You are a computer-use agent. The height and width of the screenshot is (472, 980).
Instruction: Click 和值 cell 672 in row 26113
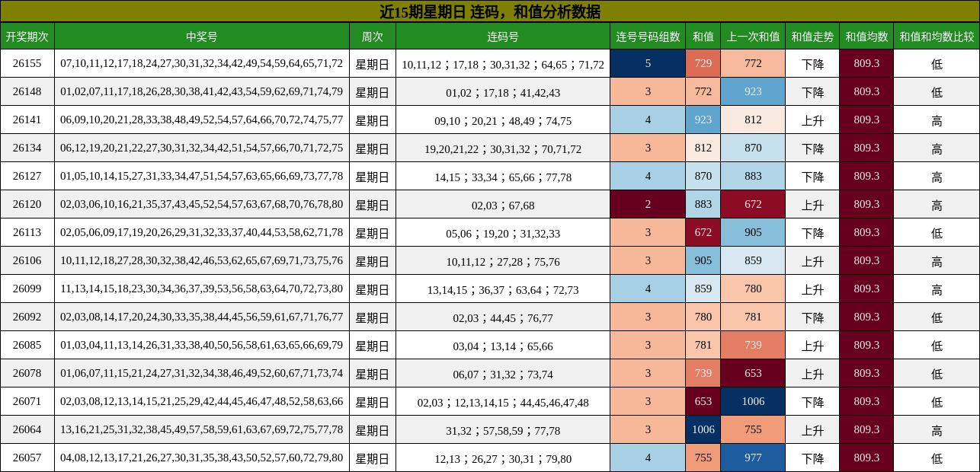[x=703, y=233]
